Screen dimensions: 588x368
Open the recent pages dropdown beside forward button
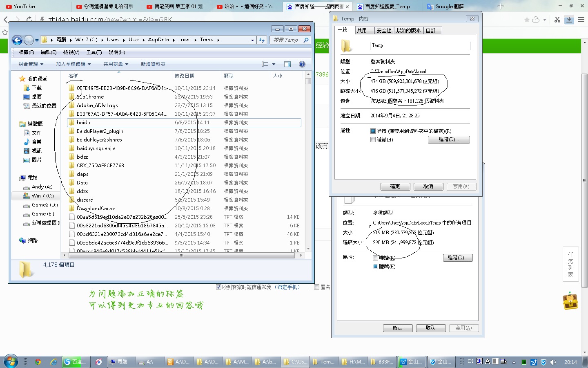tap(37, 40)
